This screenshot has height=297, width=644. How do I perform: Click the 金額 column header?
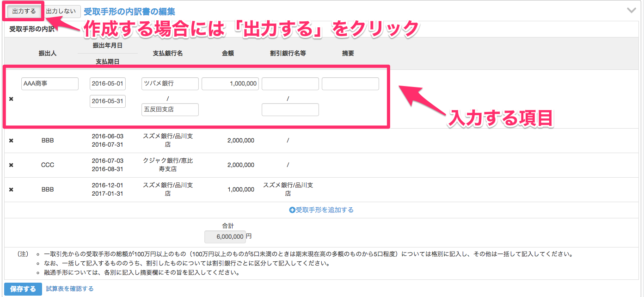(x=228, y=54)
